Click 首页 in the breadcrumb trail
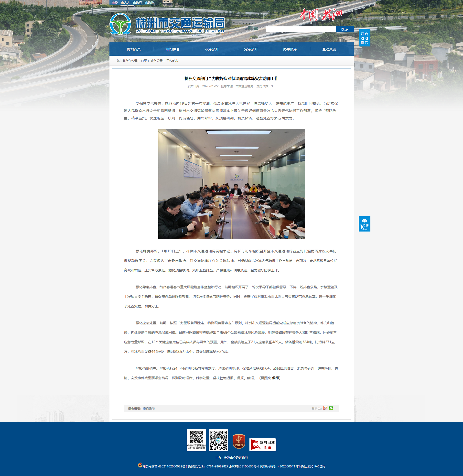Screen dimensions: 463x476 click(144, 61)
